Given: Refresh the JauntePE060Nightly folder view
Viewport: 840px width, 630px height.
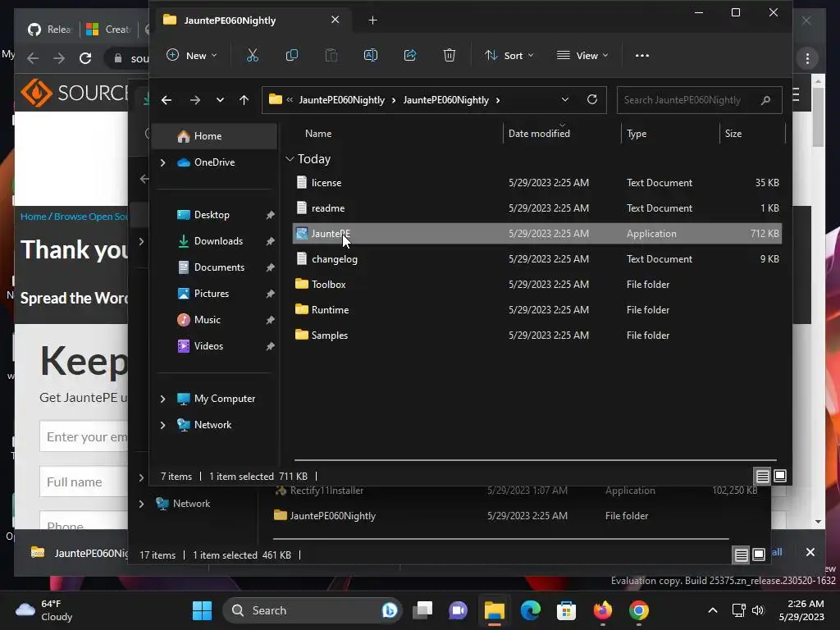Looking at the screenshot, I should tap(592, 99).
